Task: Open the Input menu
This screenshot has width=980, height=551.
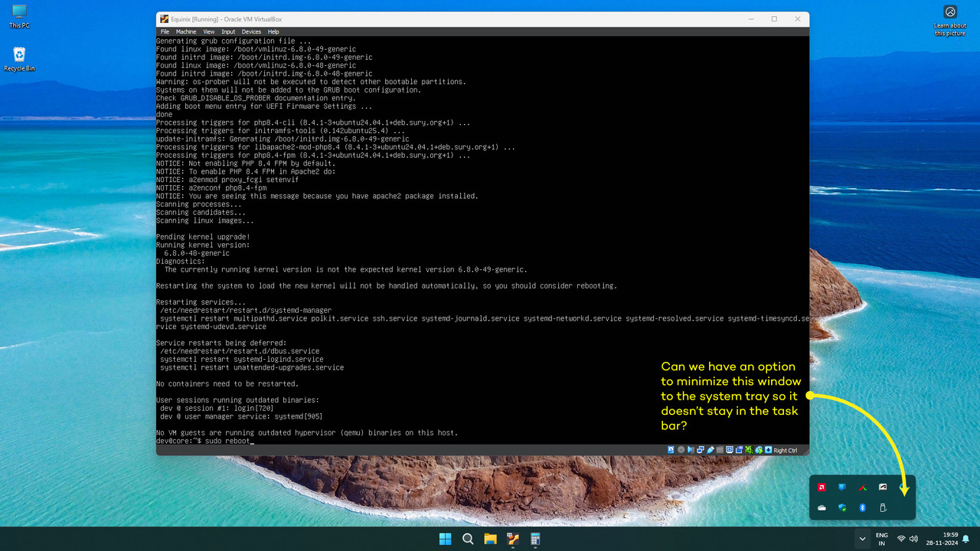Action: coord(228,31)
